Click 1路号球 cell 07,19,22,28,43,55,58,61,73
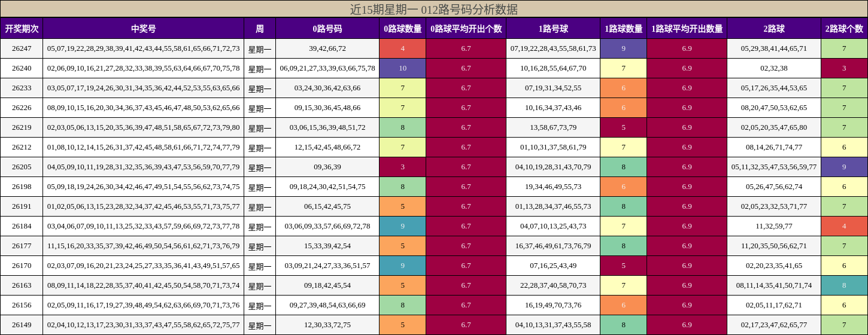868x335 pixels. [553, 48]
